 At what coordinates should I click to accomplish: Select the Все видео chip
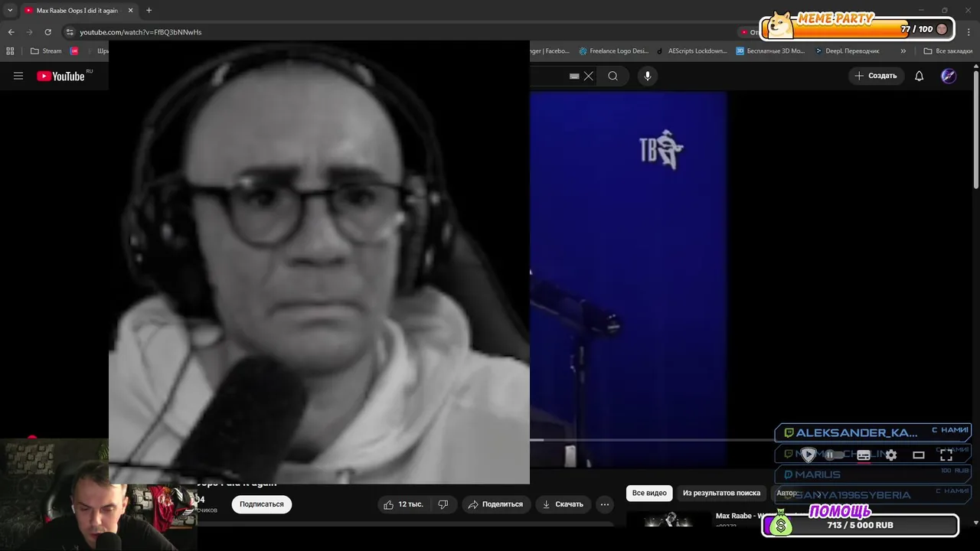coord(649,494)
